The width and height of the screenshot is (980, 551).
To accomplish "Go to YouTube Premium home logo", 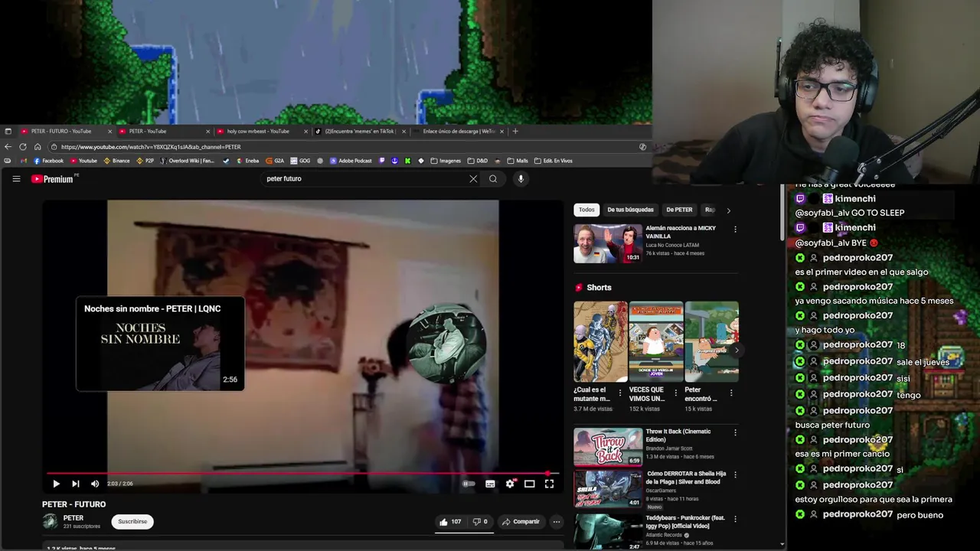I will click(52, 179).
